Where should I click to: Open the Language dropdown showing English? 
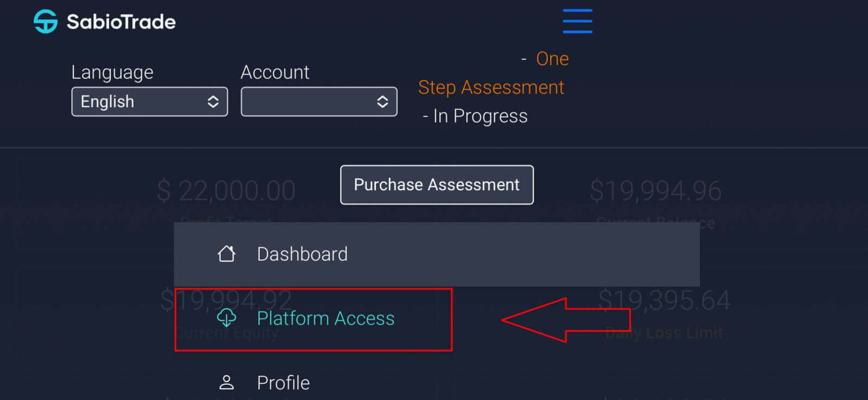click(149, 101)
